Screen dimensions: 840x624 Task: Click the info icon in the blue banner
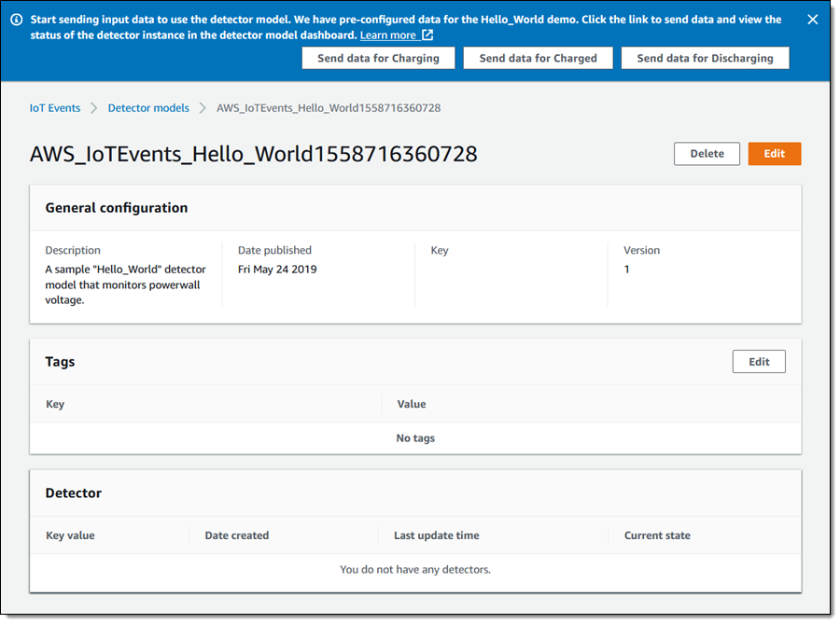point(17,20)
